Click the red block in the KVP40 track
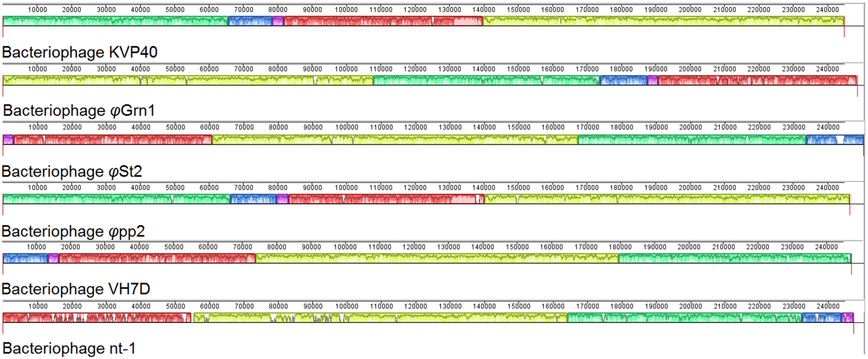 pyautogui.click(x=383, y=21)
